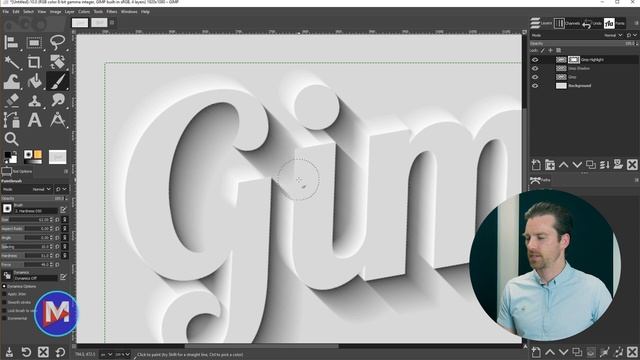Create a new layer group

[550, 164]
